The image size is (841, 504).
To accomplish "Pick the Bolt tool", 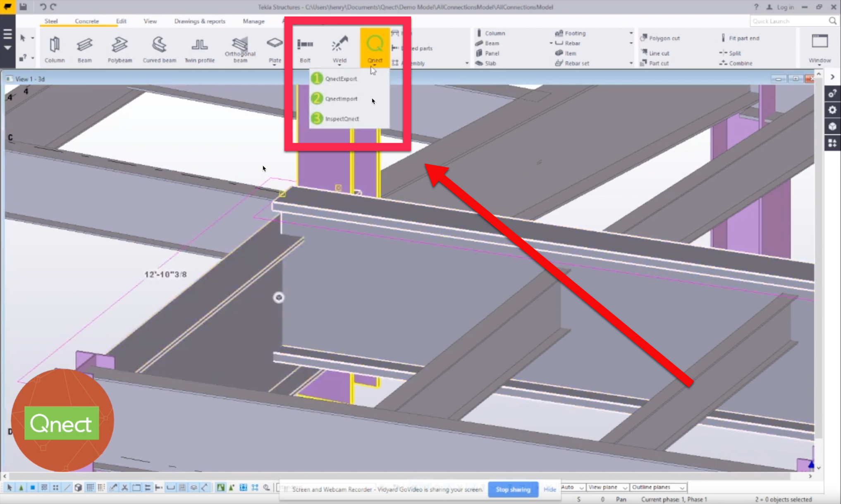I will coord(305,49).
